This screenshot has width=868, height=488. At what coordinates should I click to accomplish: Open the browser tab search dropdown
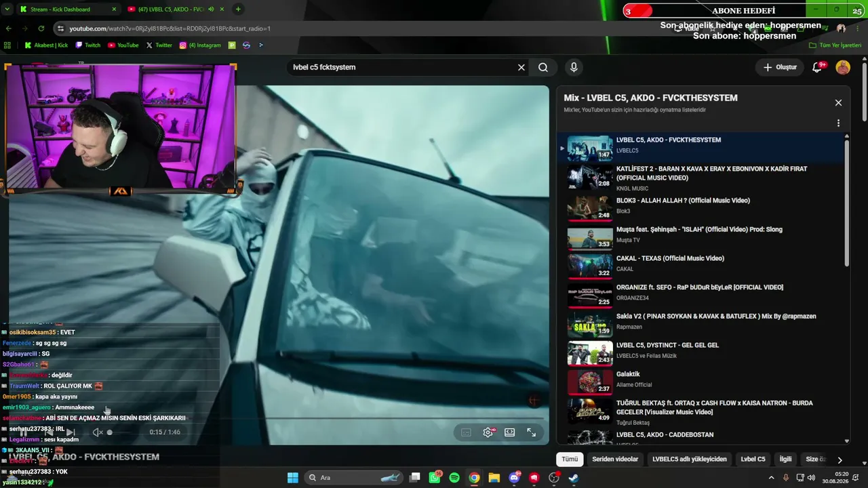point(7,9)
